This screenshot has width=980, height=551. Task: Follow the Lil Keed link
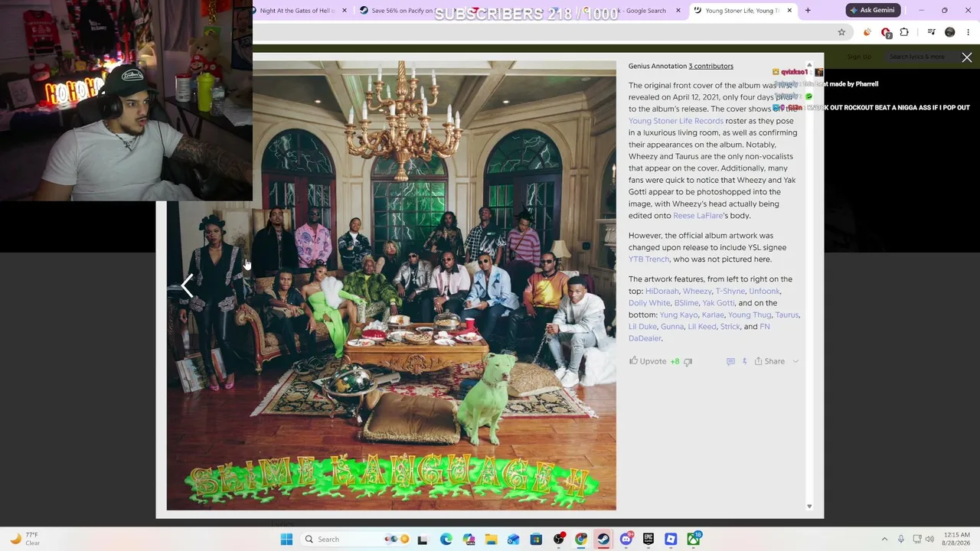pyautogui.click(x=702, y=327)
